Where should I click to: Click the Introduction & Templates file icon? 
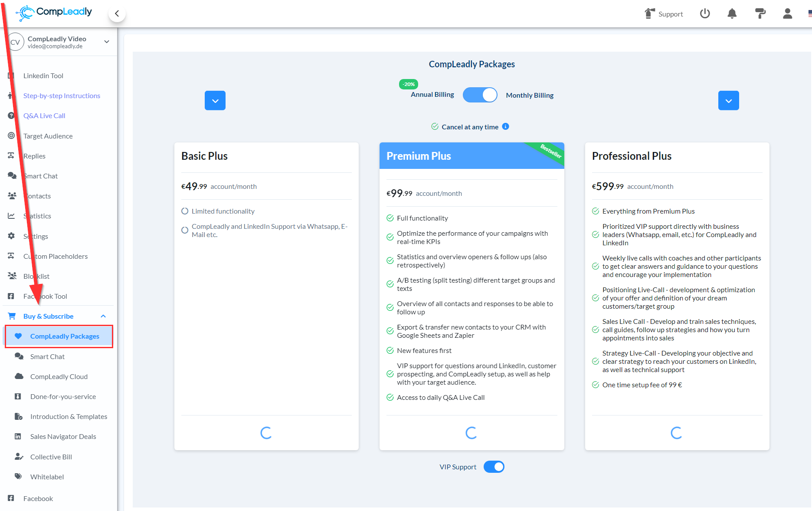coord(19,416)
